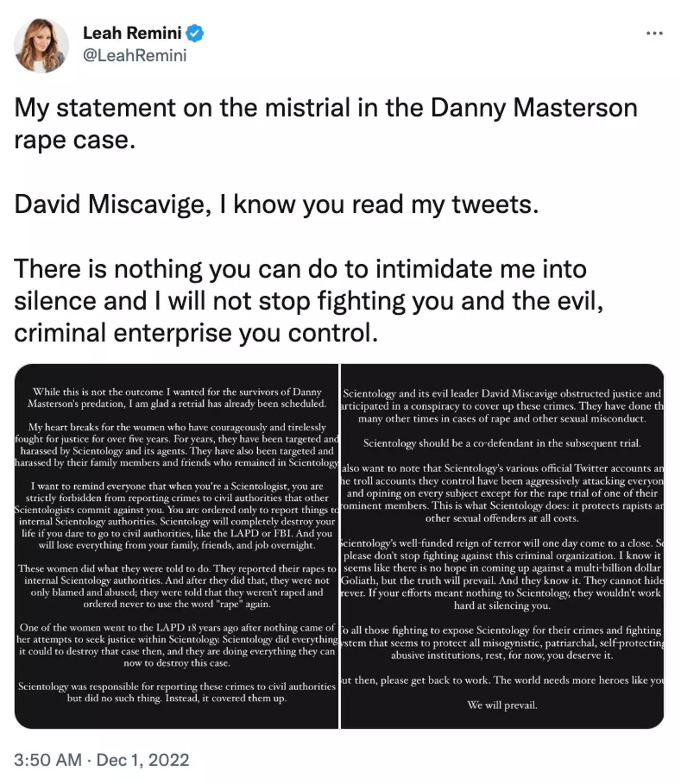Click 'We will prevail.' in the right image
The width and height of the screenshot is (681, 784).
coord(502,705)
